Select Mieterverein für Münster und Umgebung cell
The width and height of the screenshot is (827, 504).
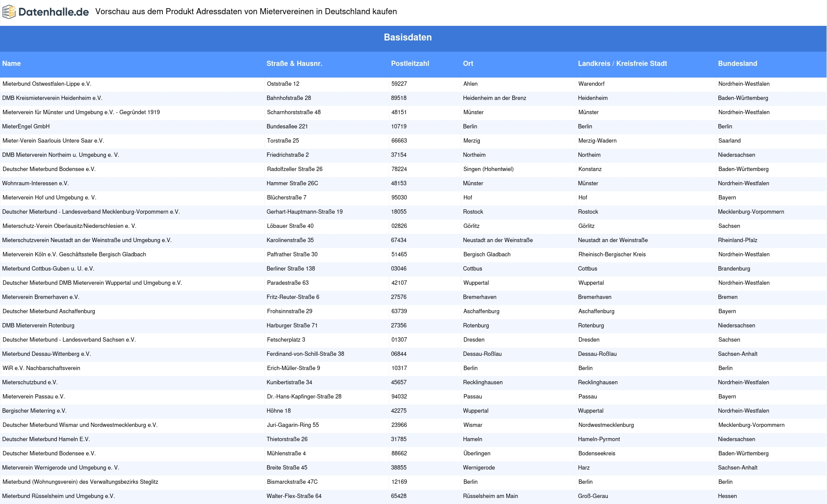(81, 112)
